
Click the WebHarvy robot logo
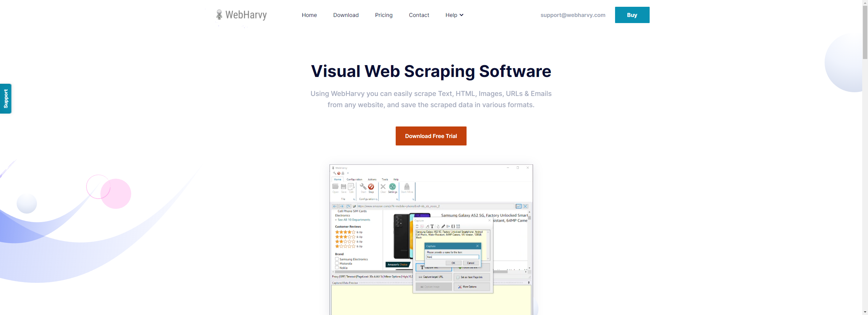tap(241, 15)
